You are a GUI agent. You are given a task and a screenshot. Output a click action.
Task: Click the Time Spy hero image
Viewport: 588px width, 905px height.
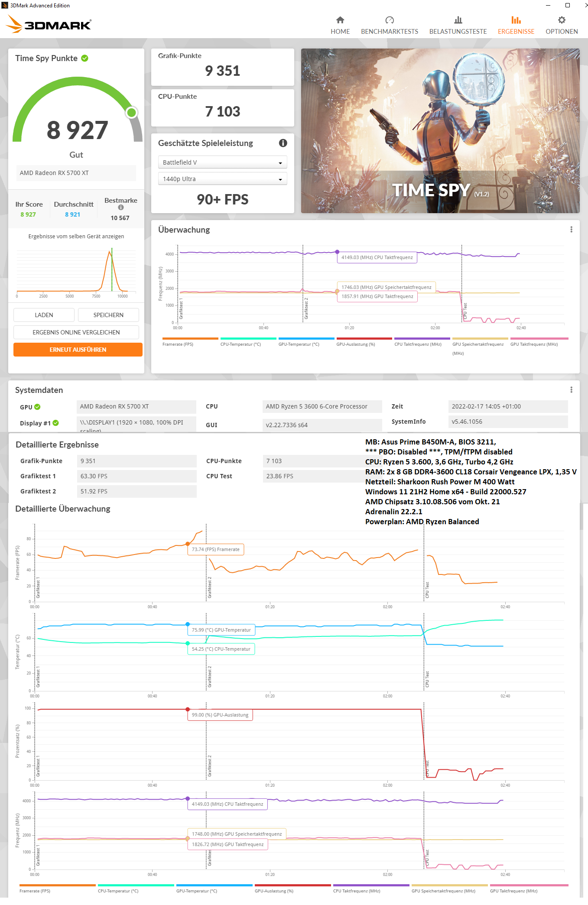click(440, 130)
